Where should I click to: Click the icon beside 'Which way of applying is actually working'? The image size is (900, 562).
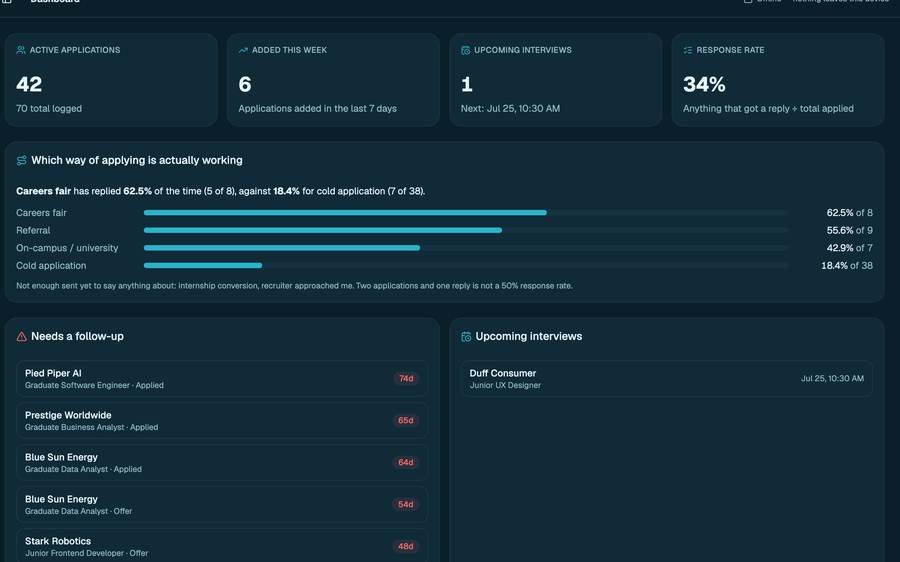point(22,160)
